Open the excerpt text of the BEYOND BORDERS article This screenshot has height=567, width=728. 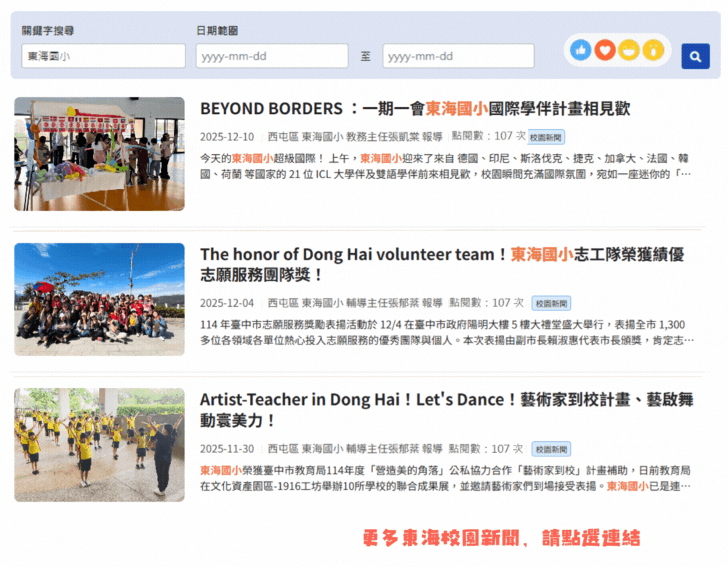445,166
